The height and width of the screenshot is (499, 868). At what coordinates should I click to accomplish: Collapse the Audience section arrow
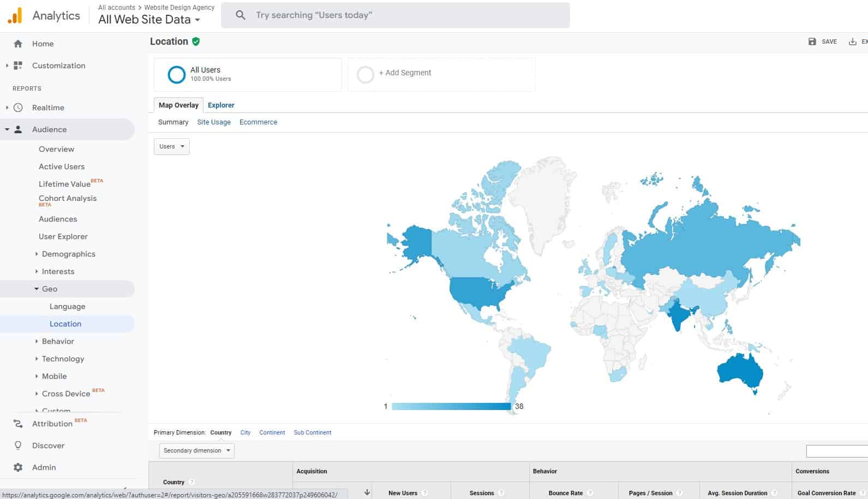(7, 129)
